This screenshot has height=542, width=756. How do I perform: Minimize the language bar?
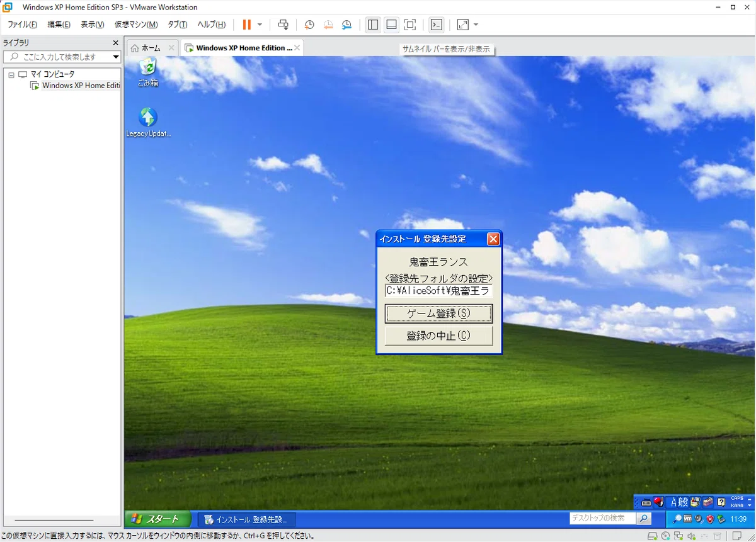[x=749, y=499]
